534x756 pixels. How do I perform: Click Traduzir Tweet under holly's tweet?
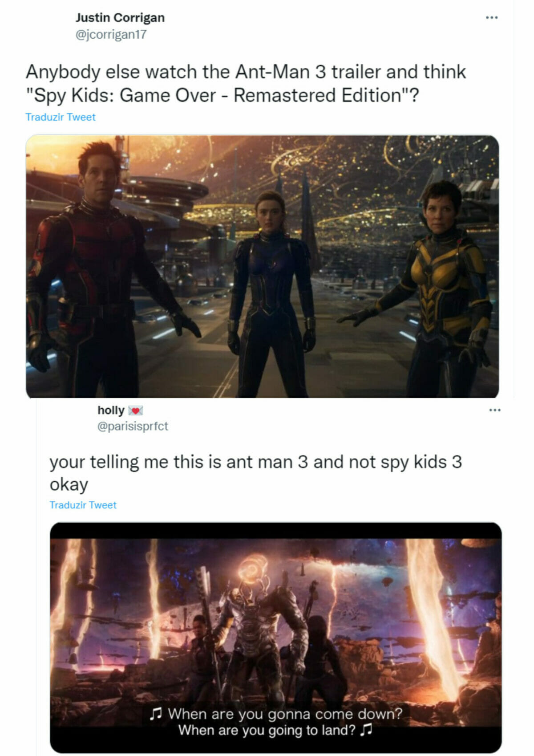(83, 505)
